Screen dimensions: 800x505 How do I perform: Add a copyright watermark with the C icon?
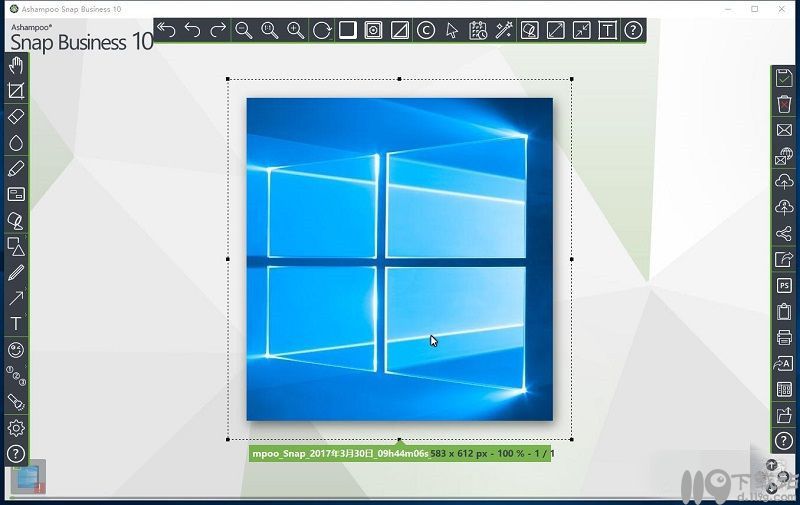click(x=426, y=30)
